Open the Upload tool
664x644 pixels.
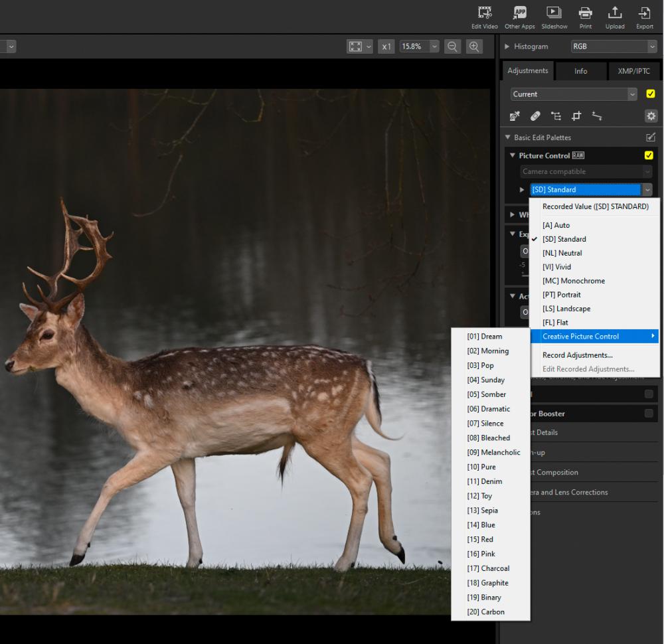[615, 17]
